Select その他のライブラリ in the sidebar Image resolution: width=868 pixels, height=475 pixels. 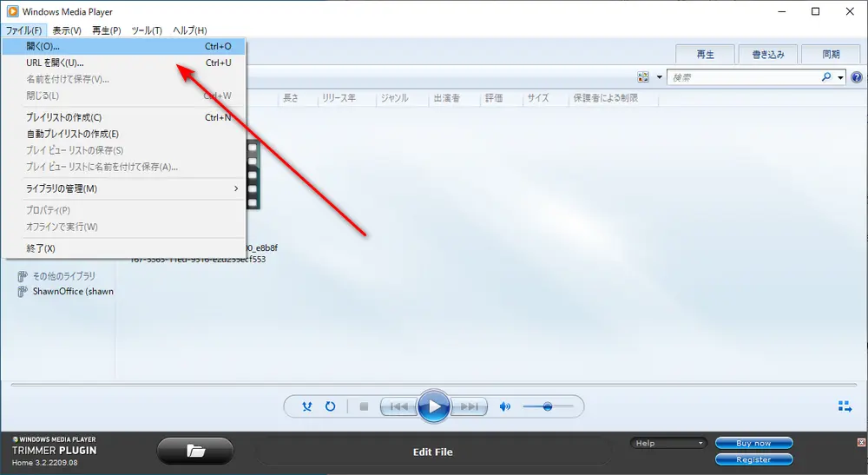[63, 275]
